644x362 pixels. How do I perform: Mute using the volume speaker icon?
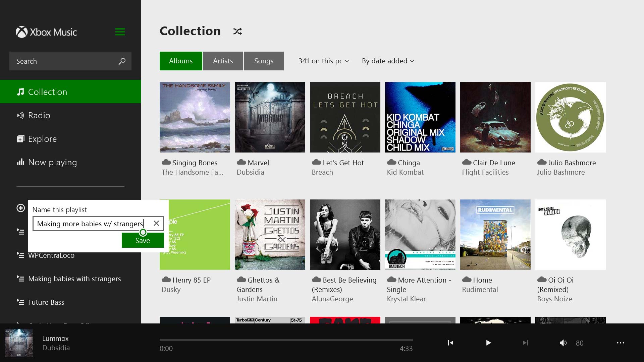tap(563, 343)
